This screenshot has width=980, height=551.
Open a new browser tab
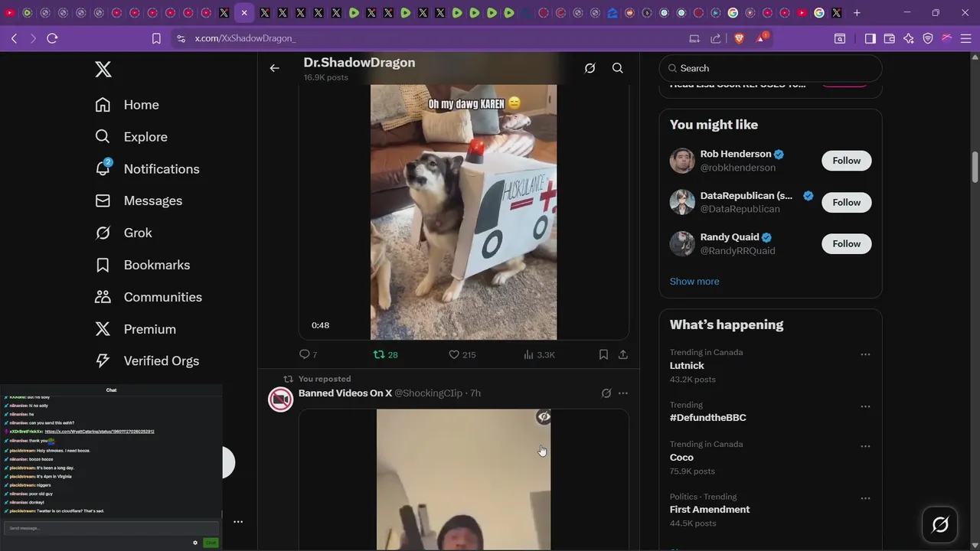point(857,12)
